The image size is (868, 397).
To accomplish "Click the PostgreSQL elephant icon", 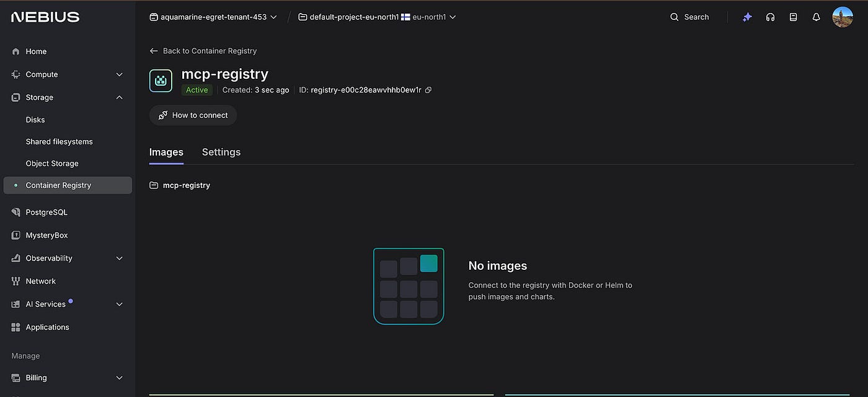I will (16, 212).
